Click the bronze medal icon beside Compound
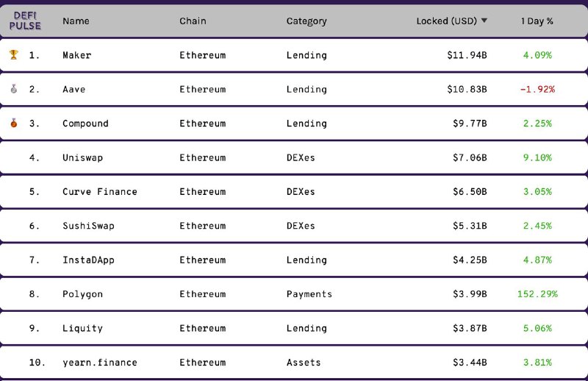Viewport: 588px width, 381px height. (x=14, y=123)
